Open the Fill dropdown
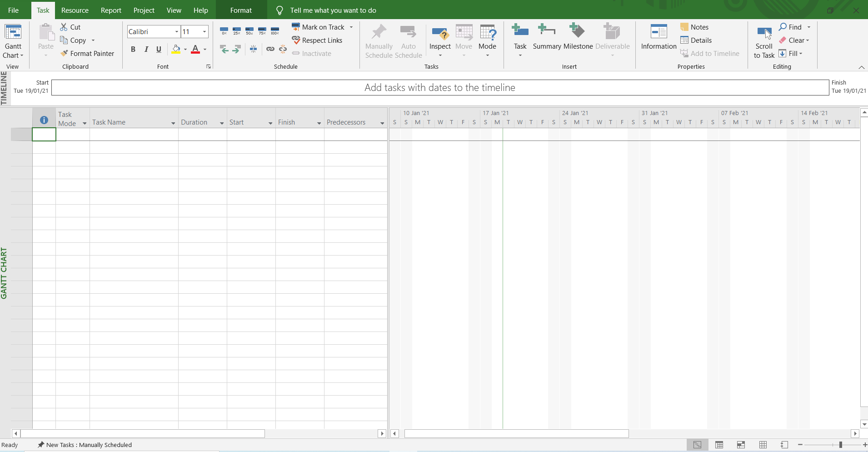 point(790,53)
